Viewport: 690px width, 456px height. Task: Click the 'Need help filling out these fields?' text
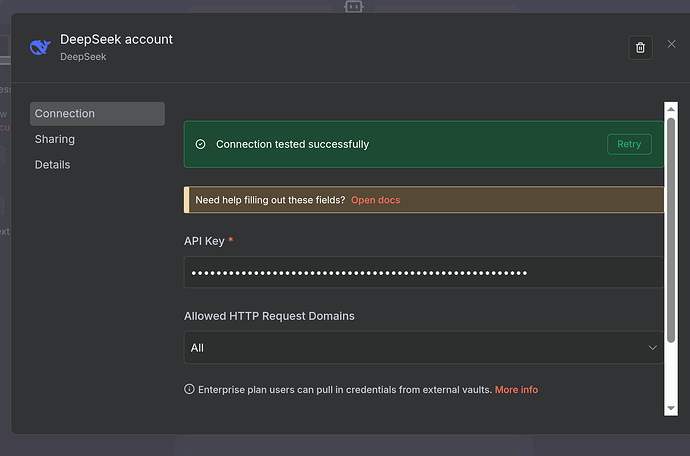(270, 200)
